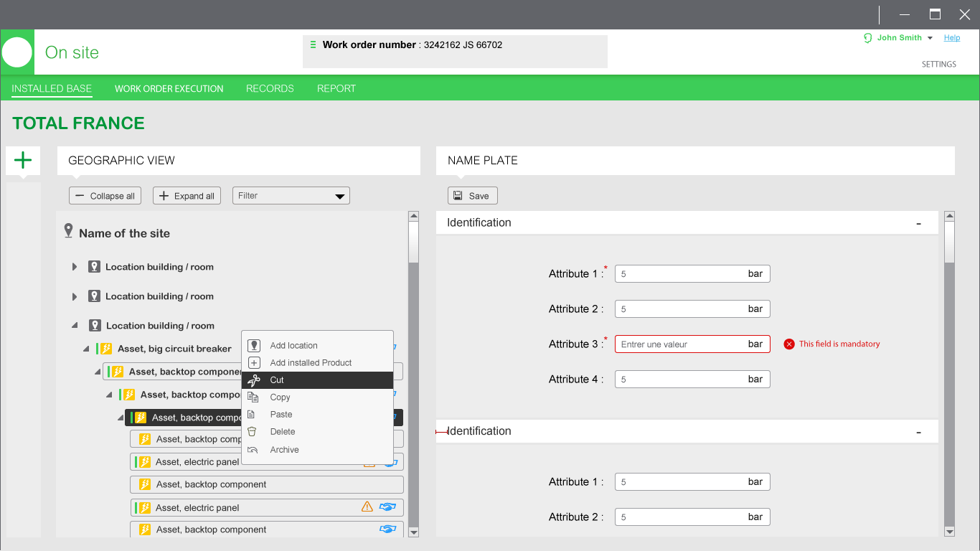Click the TOTAL FRANCE heading

pos(79,123)
